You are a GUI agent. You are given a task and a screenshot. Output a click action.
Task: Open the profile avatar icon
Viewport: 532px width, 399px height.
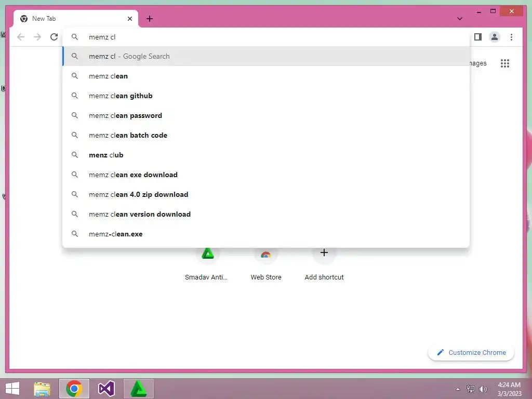point(495,37)
